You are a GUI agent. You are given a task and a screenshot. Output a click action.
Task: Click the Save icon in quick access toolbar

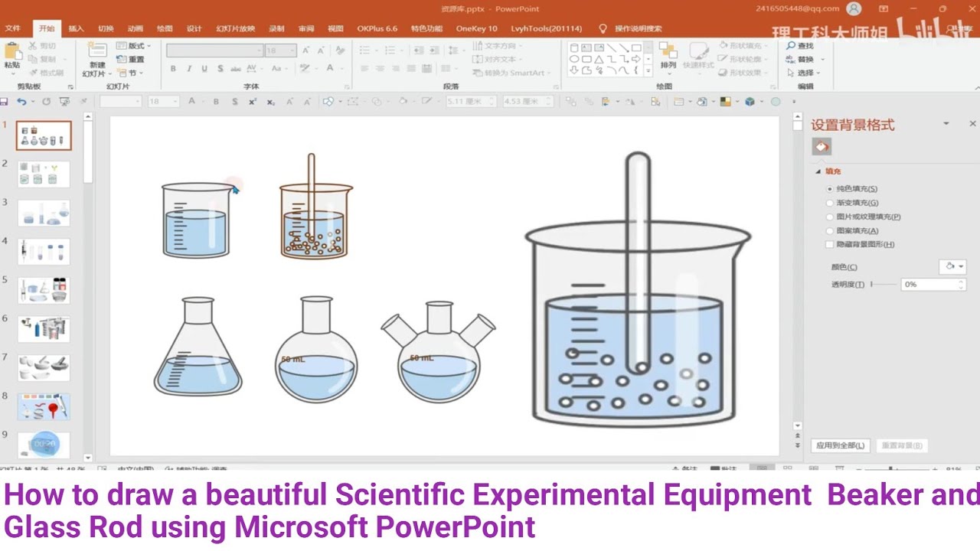point(4,102)
